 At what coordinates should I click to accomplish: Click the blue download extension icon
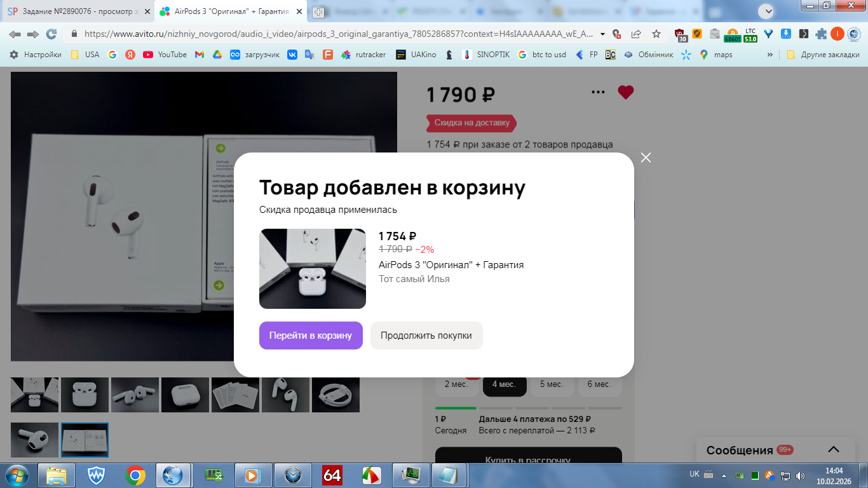[x=786, y=34]
